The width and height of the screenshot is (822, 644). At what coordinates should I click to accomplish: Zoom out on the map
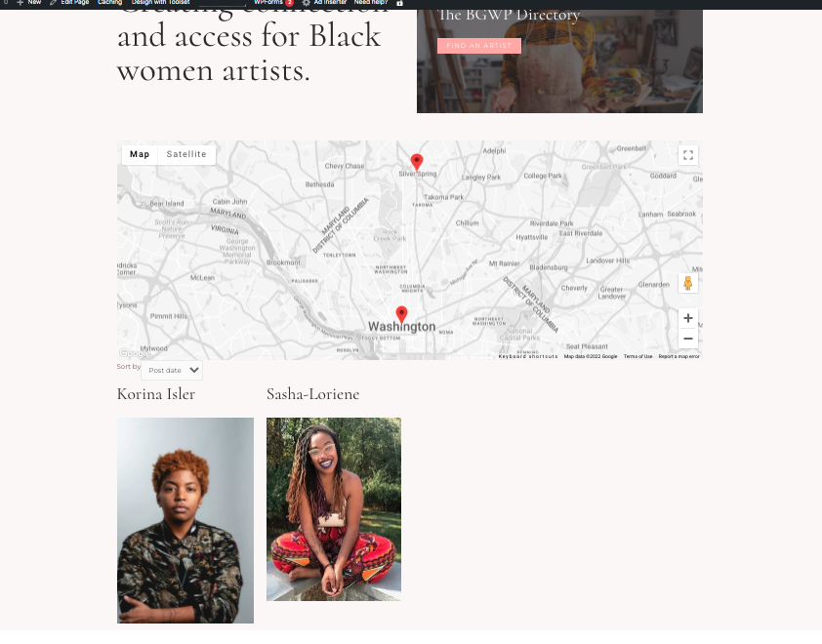(688, 339)
